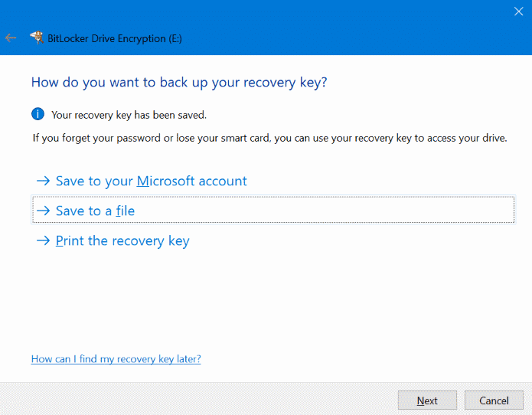Click the 'Your recovery key has been saved' message
The image size is (532, 415).
[x=129, y=116]
